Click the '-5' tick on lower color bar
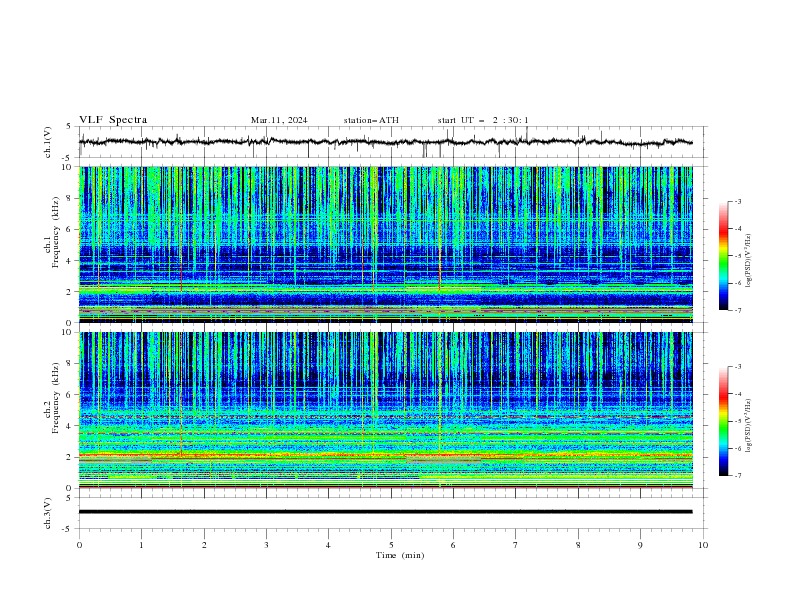792x612 pixels. (737, 421)
